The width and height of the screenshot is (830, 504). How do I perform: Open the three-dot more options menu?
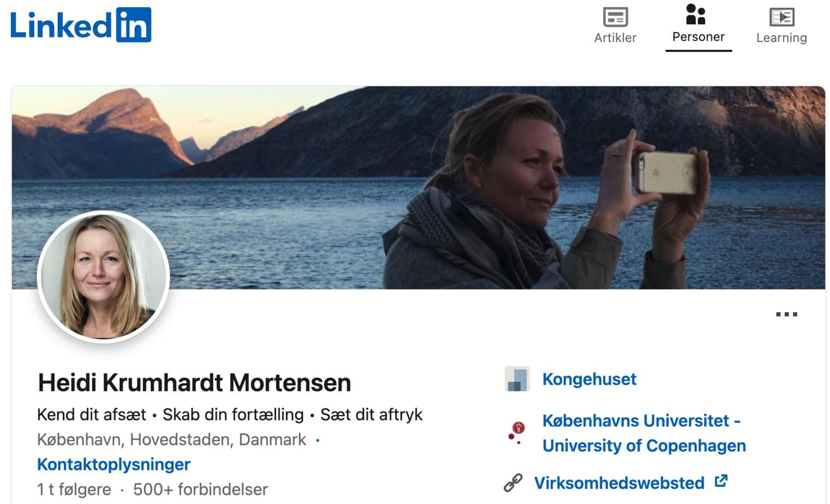[x=786, y=314]
